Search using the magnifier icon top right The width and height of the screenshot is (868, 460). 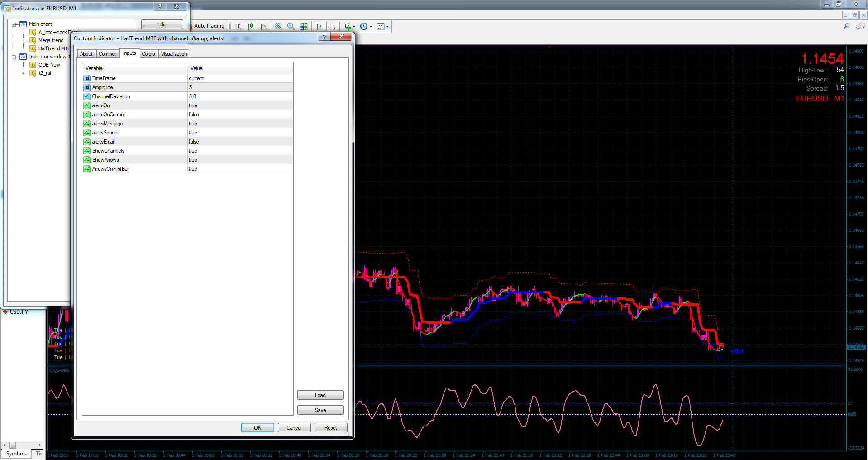pyautogui.click(x=846, y=26)
